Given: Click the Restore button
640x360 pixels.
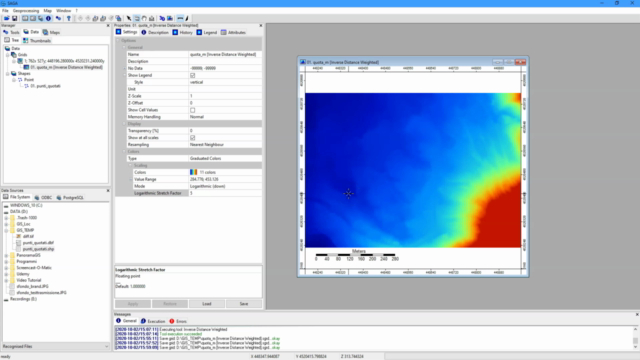Looking at the screenshot, I should click(x=170, y=304).
